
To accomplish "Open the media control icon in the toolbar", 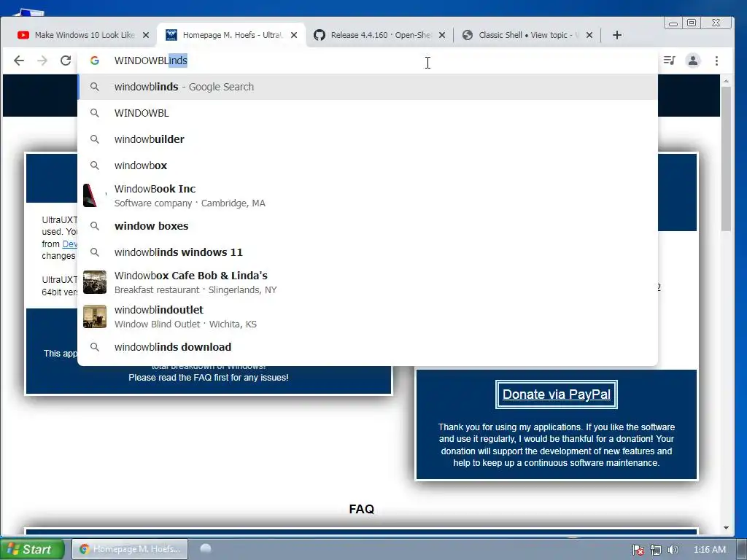I will click(670, 61).
